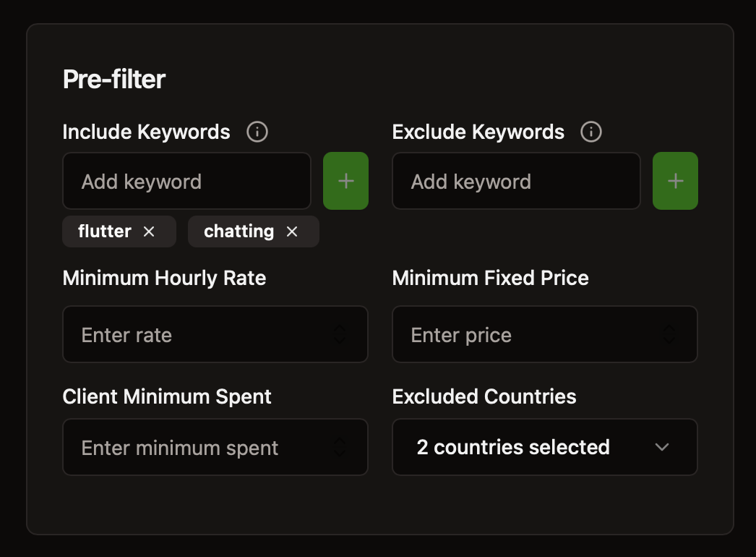Click the stepper arrows in Minimum Fixed Price
This screenshot has height=557, width=756.
pyautogui.click(x=669, y=334)
